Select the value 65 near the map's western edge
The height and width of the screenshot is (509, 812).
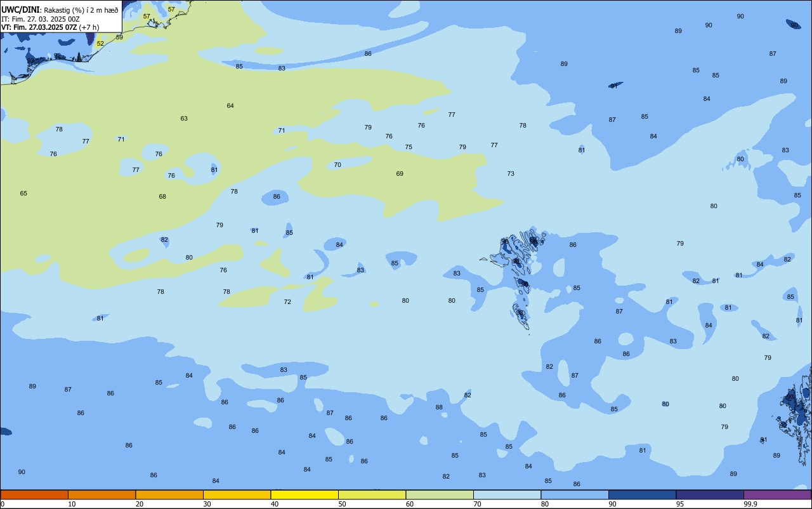(x=23, y=194)
